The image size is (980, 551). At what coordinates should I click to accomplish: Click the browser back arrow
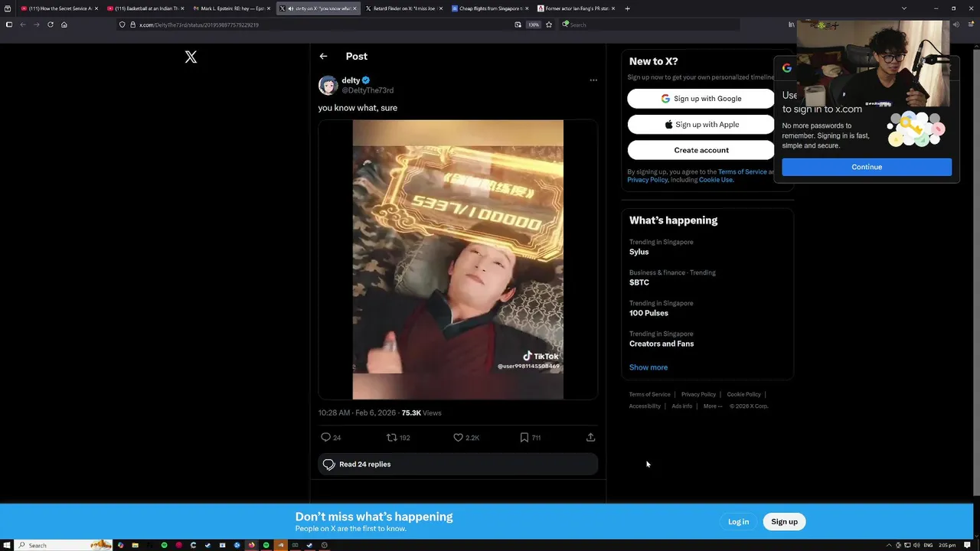23,24
